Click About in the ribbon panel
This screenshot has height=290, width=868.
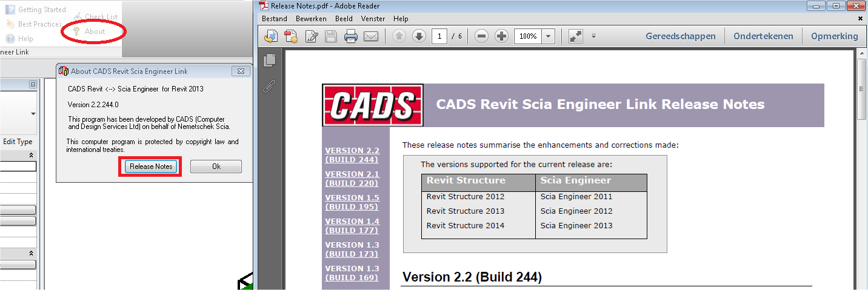click(95, 31)
